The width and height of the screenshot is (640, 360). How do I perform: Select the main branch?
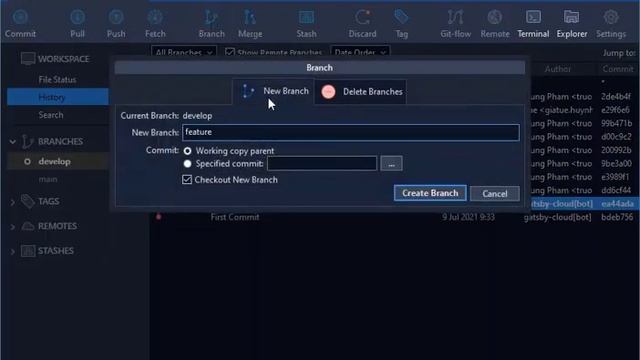point(48,179)
